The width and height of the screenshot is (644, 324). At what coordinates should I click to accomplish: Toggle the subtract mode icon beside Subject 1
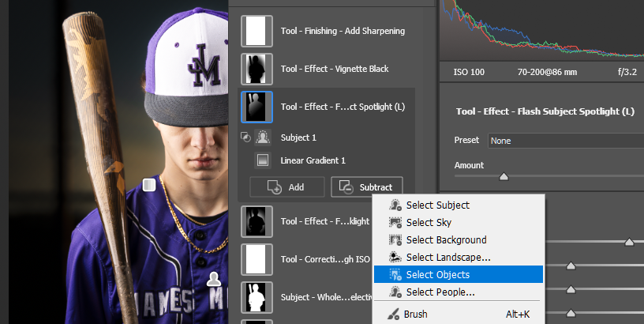coord(245,138)
